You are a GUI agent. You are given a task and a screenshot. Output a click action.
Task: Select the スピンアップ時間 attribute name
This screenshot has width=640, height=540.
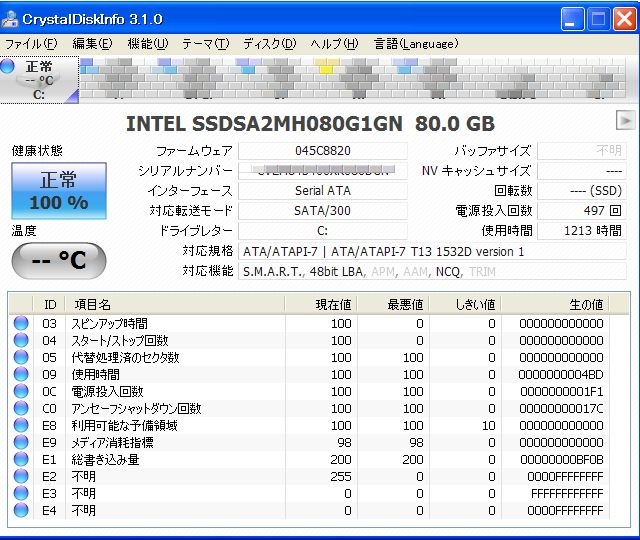point(109,324)
